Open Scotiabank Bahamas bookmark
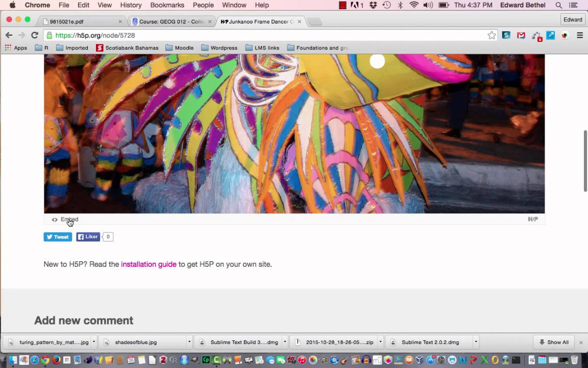Viewport: 588px width, 368px height. 127,48
